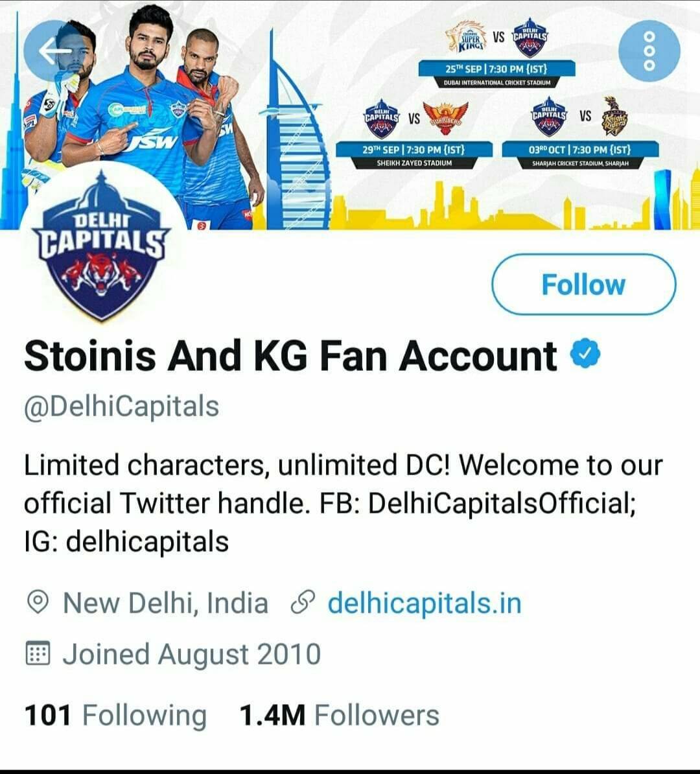Screen dimensions: 700x774
Task: Tap the @DelhiCapitals handle
Action: 122,407
